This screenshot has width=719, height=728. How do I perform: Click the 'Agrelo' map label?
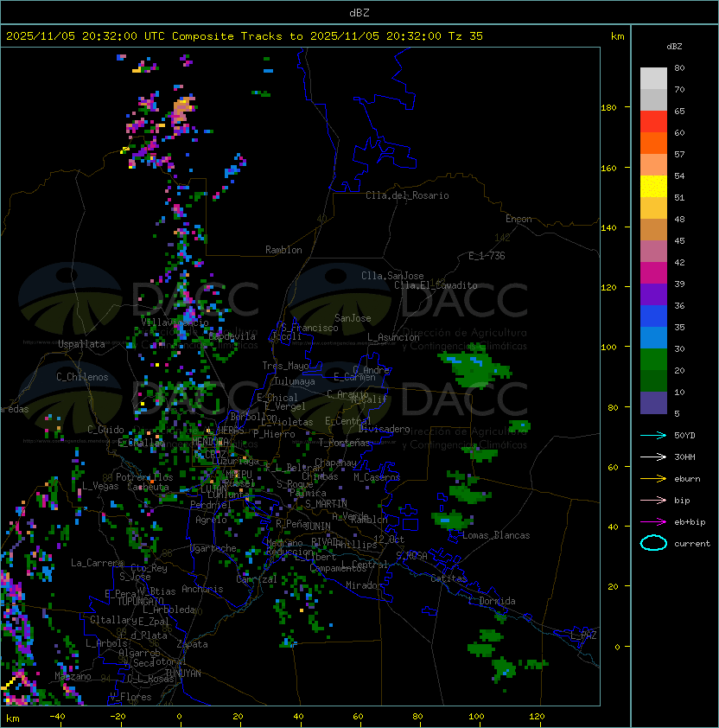pyautogui.click(x=211, y=520)
